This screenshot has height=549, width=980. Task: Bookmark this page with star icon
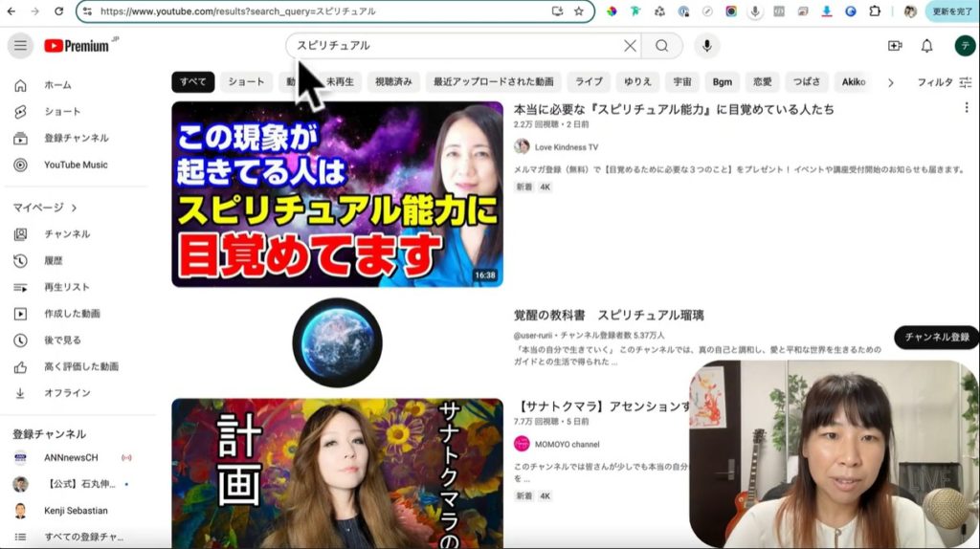pos(579,11)
